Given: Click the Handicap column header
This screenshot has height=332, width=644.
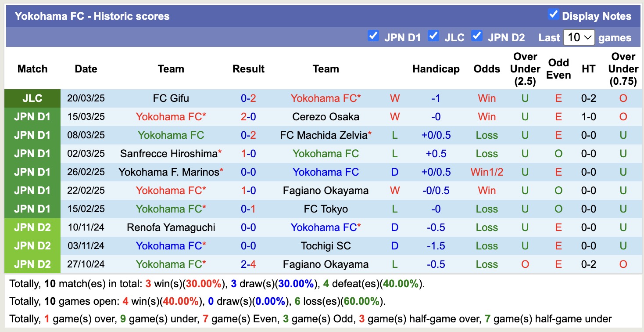Looking at the screenshot, I should click(x=436, y=69).
